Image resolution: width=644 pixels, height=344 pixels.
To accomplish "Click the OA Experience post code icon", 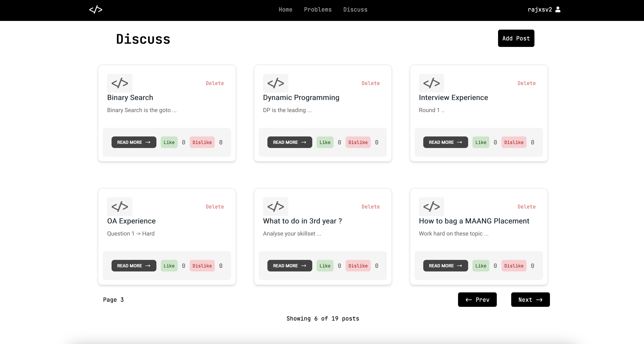I will [x=119, y=206].
